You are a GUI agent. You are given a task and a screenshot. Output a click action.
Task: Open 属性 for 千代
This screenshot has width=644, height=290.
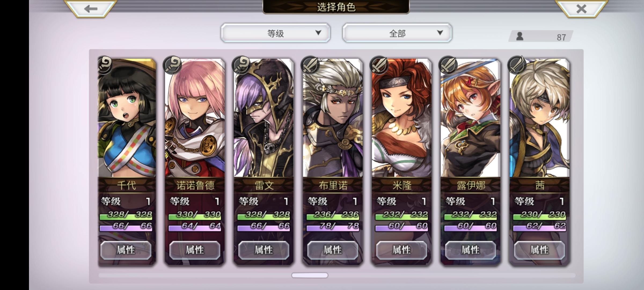click(x=126, y=250)
